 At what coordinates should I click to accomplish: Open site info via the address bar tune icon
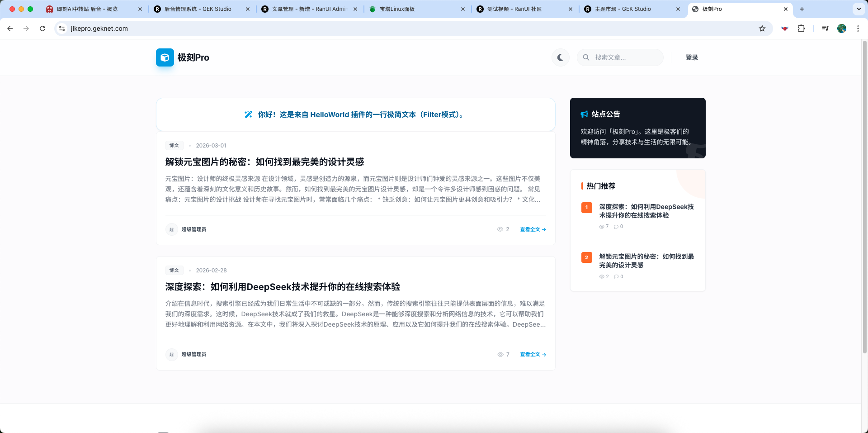point(61,28)
